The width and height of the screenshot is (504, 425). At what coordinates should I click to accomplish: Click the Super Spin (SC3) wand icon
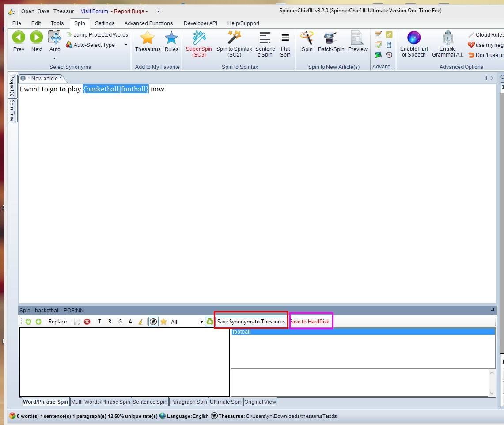[x=199, y=38]
